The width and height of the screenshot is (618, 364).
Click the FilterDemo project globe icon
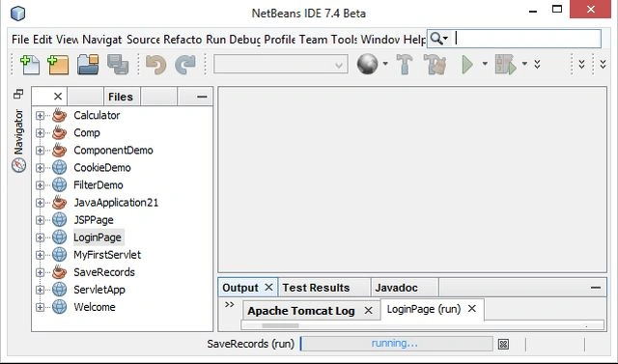pos(59,184)
